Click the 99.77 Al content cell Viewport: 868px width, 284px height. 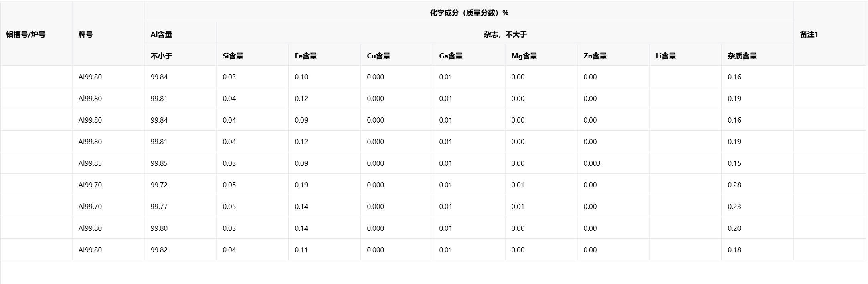coord(159,207)
